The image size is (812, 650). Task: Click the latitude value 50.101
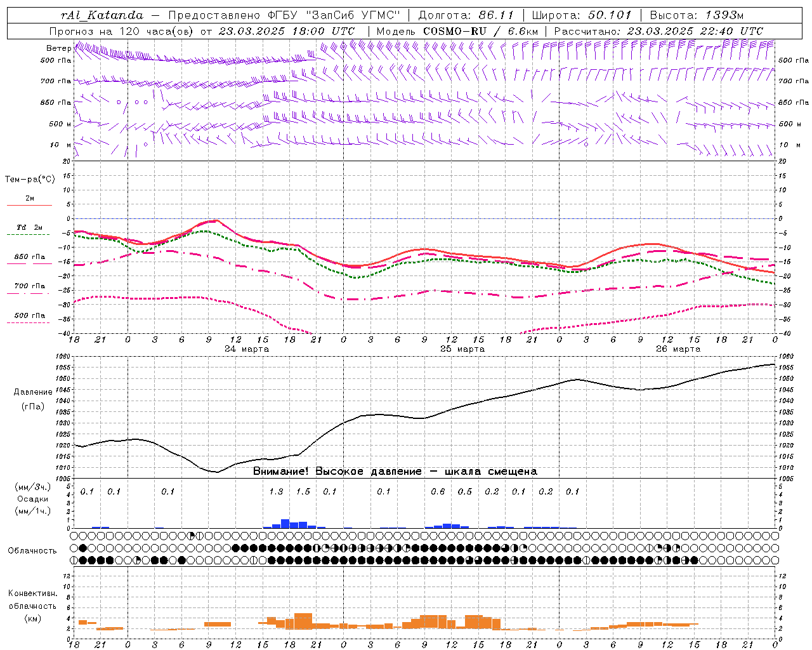(x=610, y=15)
